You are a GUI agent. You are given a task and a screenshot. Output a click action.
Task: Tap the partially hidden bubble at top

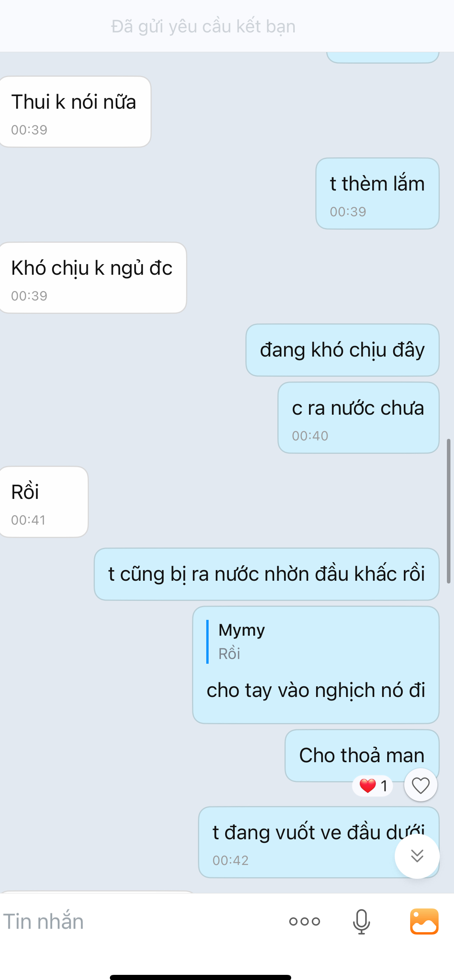[x=382, y=57]
